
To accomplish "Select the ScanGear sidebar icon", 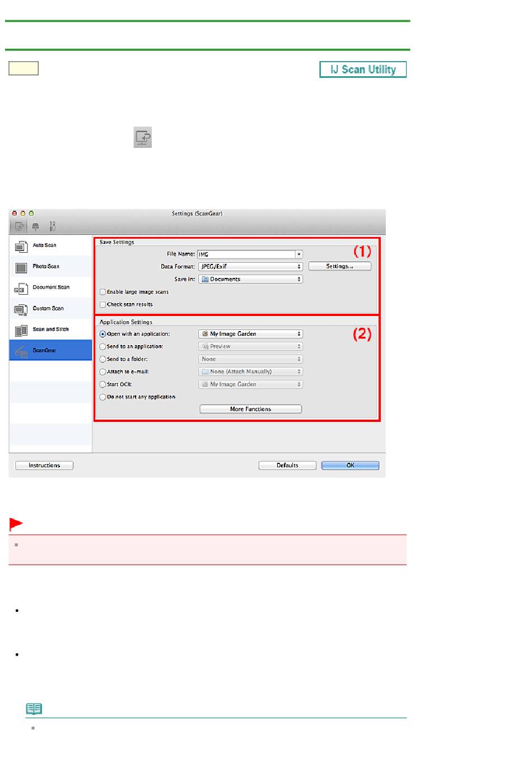I will pyautogui.click(x=21, y=351).
